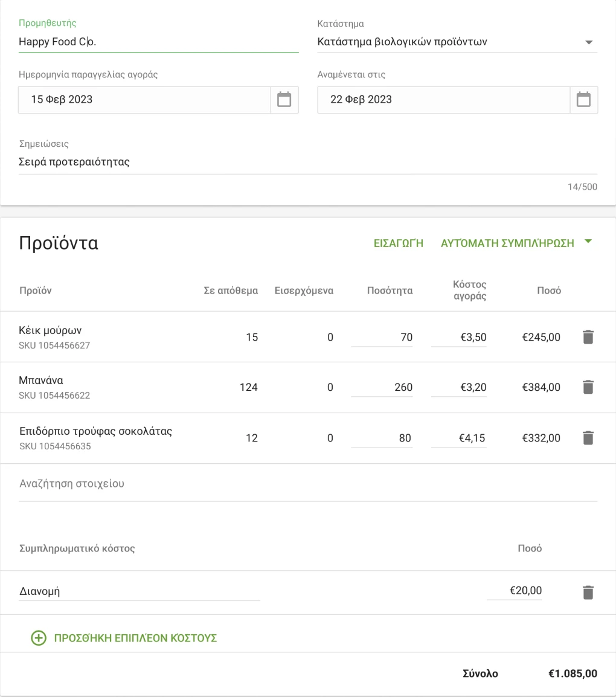
Task: Click the plus icon for additional cost
Action: click(x=39, y=638)
